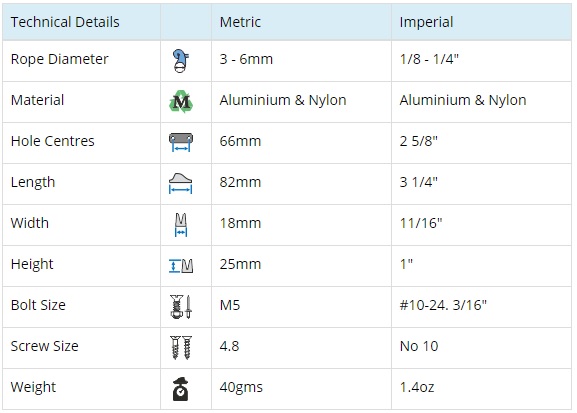Click the No 10 screw size value
Image resolution: width=577 pixels, height=413 pixels.
pyautogui.click(x=419, y=346)
